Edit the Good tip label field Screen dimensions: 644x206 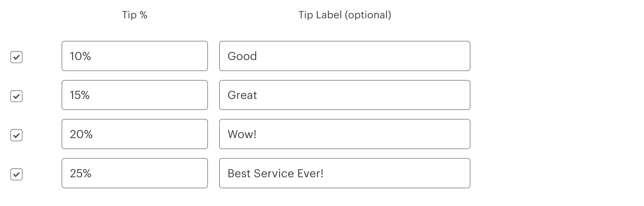[x=345, y=56]
